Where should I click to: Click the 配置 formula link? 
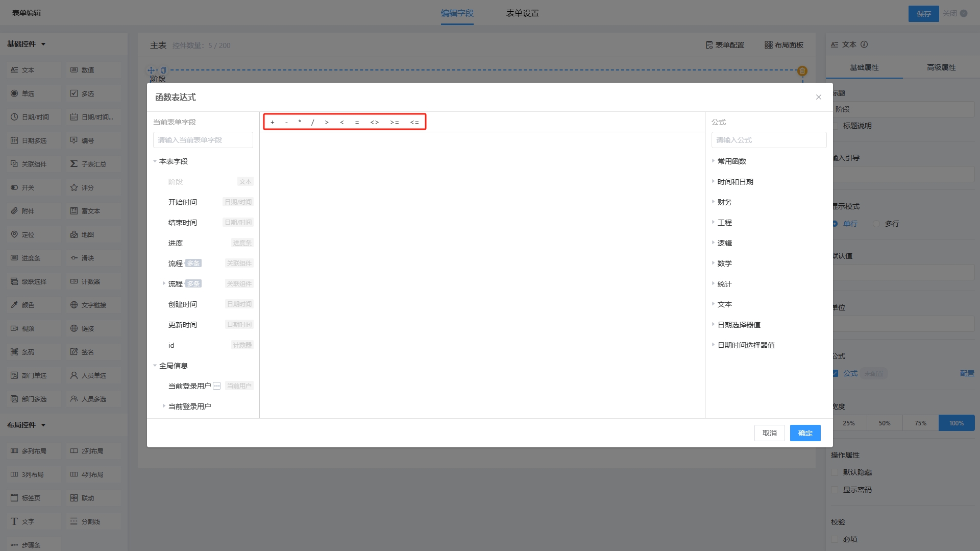pos(967,373)
